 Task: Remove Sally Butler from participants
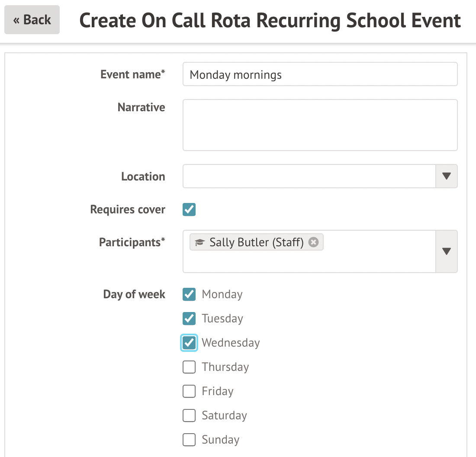[x=313, y=242]
